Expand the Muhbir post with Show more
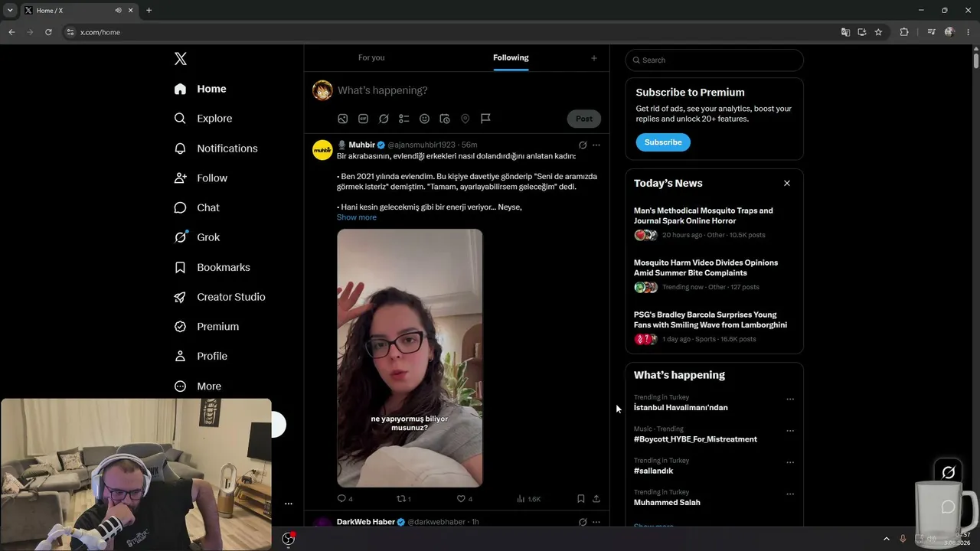The width and height of the screenshot is (980, 551). tap(357, 217)
